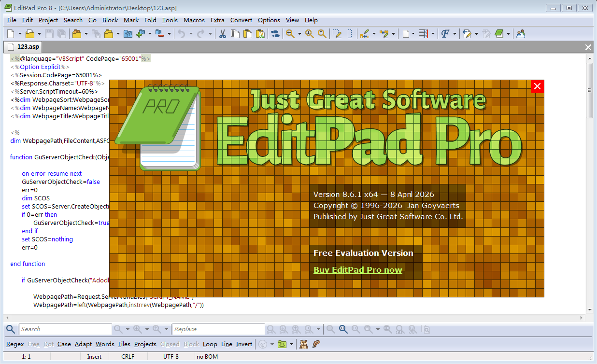Click the dashed rectangle with pencil icon
Screen dimensions: 597x364
click(338, 34)
